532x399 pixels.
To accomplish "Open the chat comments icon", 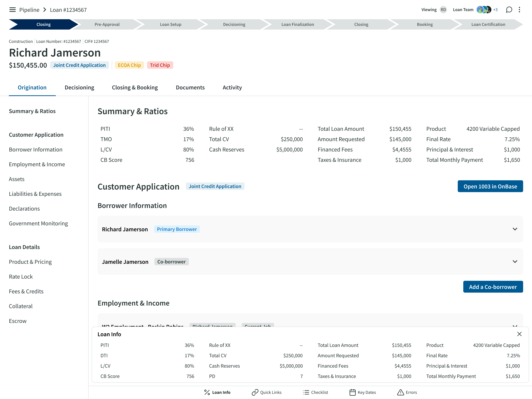I will pyautogui.click(x=509, y=10).
